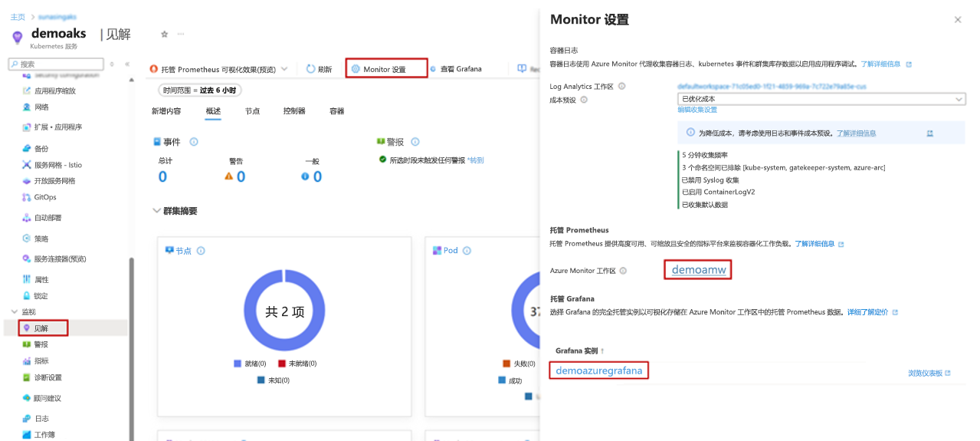This screenshot has width=980, height=441.
Task: Click the feedback icon in the cost tip banner
Action: 930,133
